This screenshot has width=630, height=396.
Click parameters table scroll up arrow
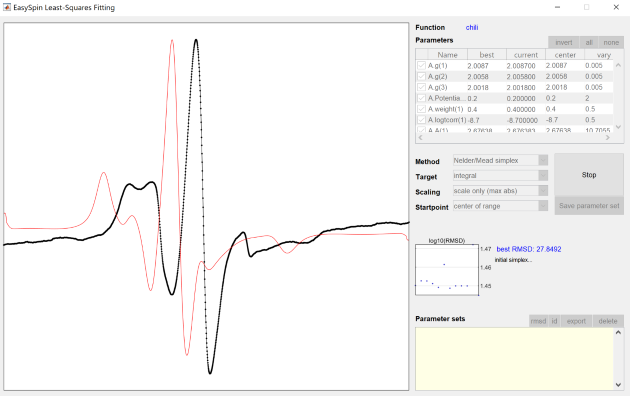618,65
